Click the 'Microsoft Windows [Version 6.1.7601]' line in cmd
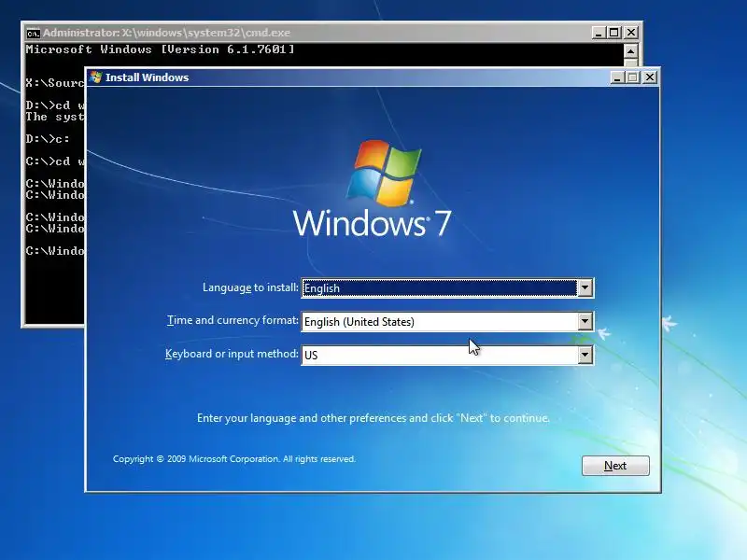The width and height of the screenshot is (747, 560). coord(160,49)
